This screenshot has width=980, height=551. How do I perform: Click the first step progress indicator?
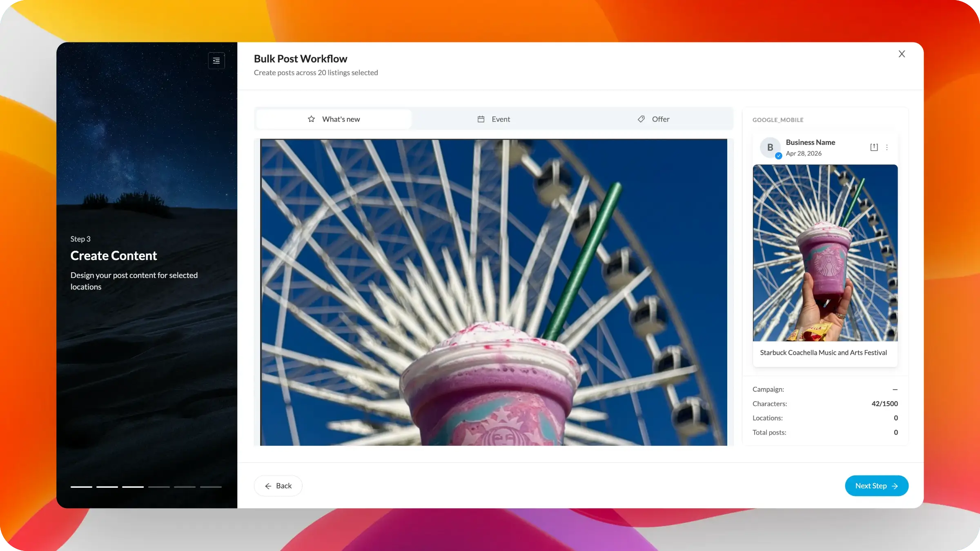(x=81, y=487)
